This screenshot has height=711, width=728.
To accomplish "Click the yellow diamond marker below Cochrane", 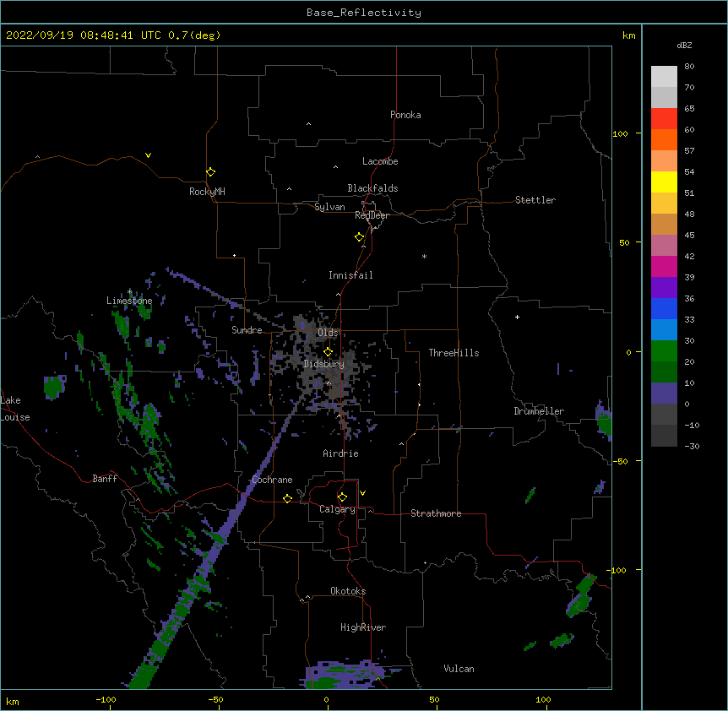I will (x=287, y=498).
